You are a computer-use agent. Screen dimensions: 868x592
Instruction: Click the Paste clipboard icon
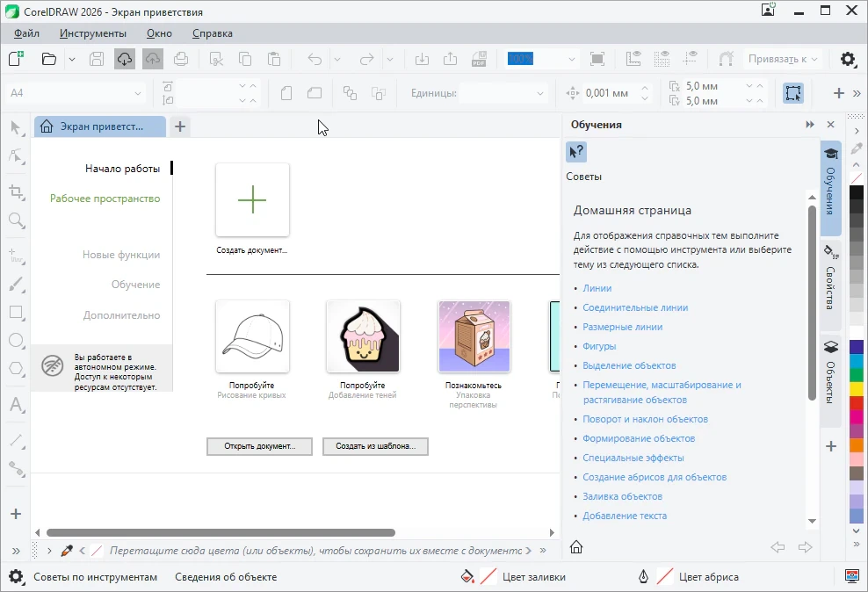(273, 59)
